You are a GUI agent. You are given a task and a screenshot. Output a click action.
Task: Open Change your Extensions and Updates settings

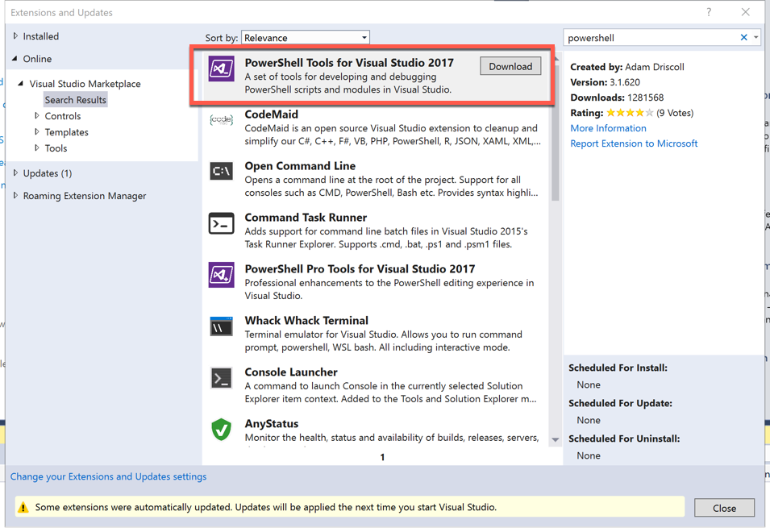[x=109, y=476]
